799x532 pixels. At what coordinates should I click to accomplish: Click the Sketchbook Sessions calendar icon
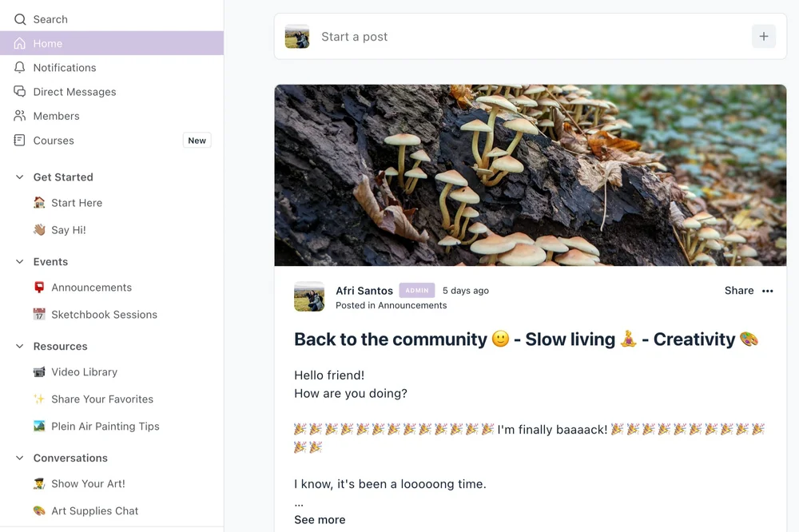click(39, 315)
